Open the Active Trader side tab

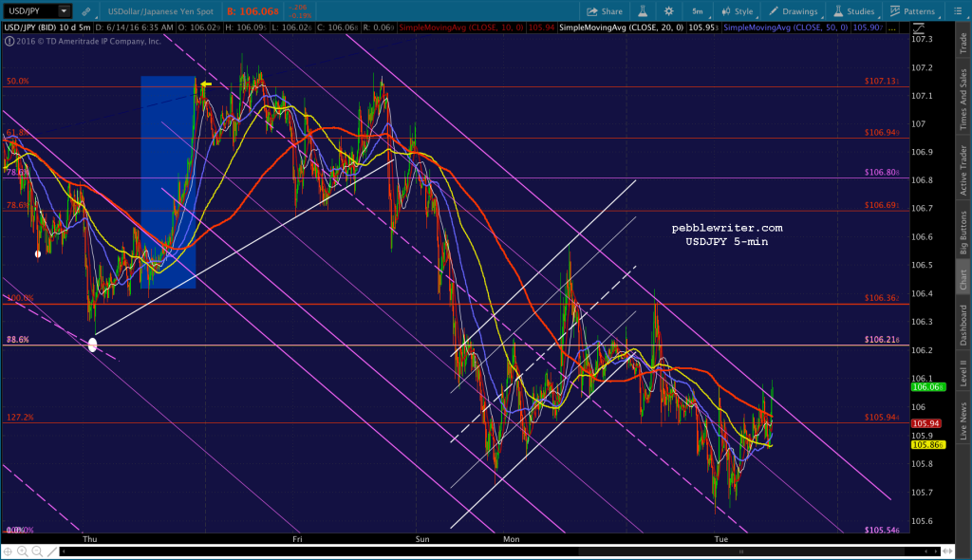[963, 170]
